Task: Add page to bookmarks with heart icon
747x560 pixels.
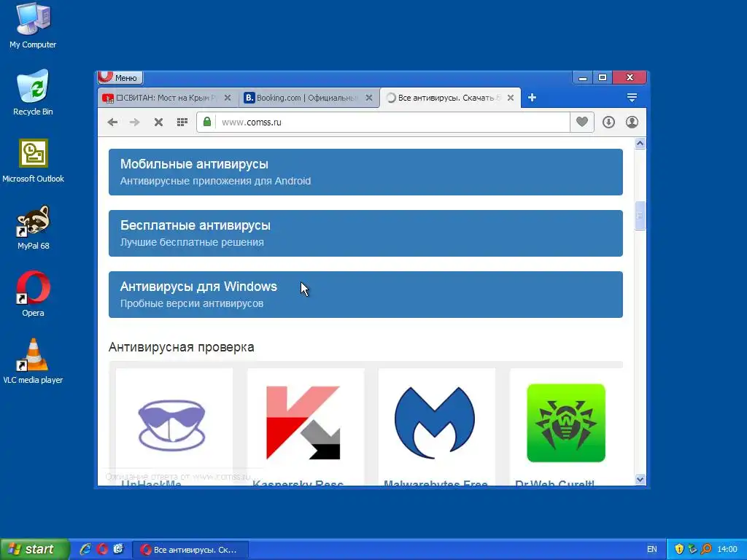Action: click(581, 122)
